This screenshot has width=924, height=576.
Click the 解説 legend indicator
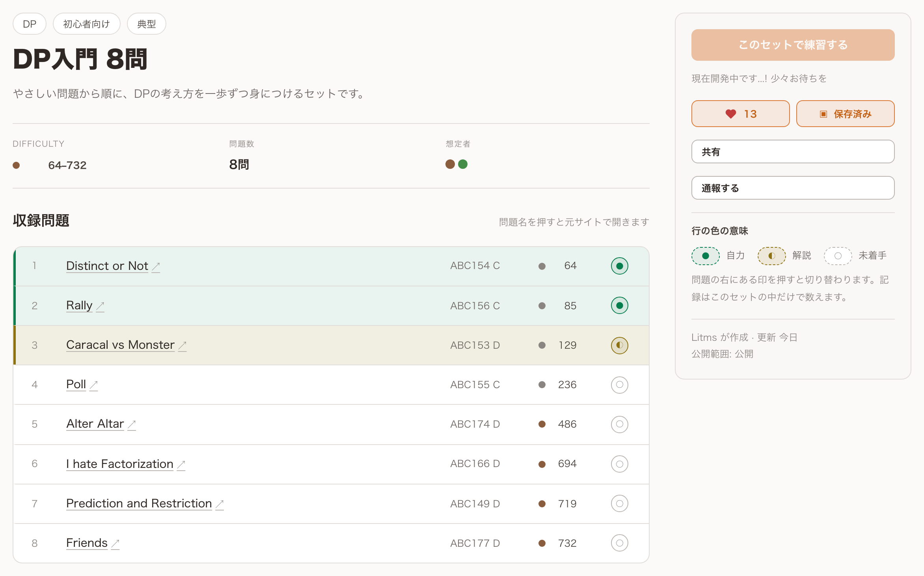(x=771, y=256)
